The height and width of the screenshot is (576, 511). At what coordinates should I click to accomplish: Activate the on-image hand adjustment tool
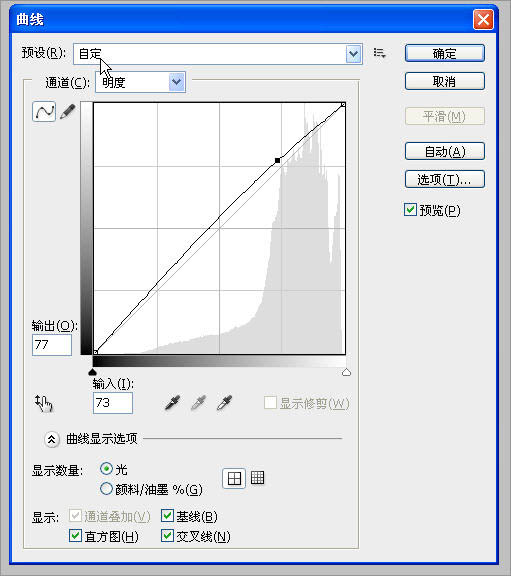(44, 403)
